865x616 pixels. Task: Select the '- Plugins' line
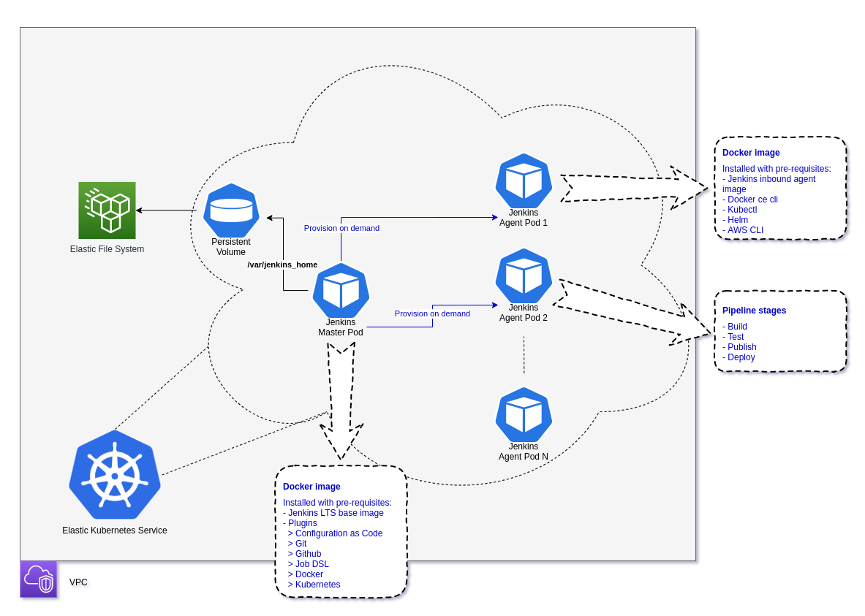coord(300,523)
